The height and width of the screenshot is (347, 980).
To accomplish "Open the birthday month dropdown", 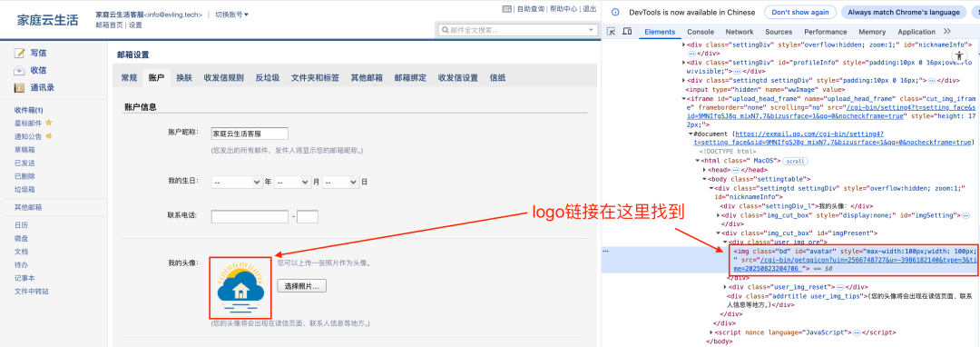I will pos(292,182).
